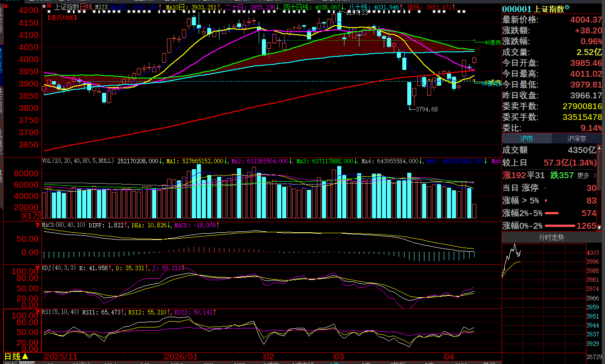Click the X1万 volume unit button
This screenshot has width=605, height=364.
coord(31,216)
